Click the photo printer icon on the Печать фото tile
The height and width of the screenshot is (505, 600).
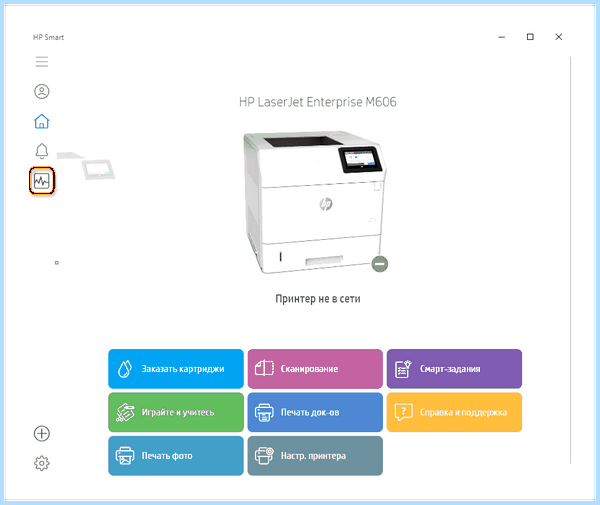[125, 456]
